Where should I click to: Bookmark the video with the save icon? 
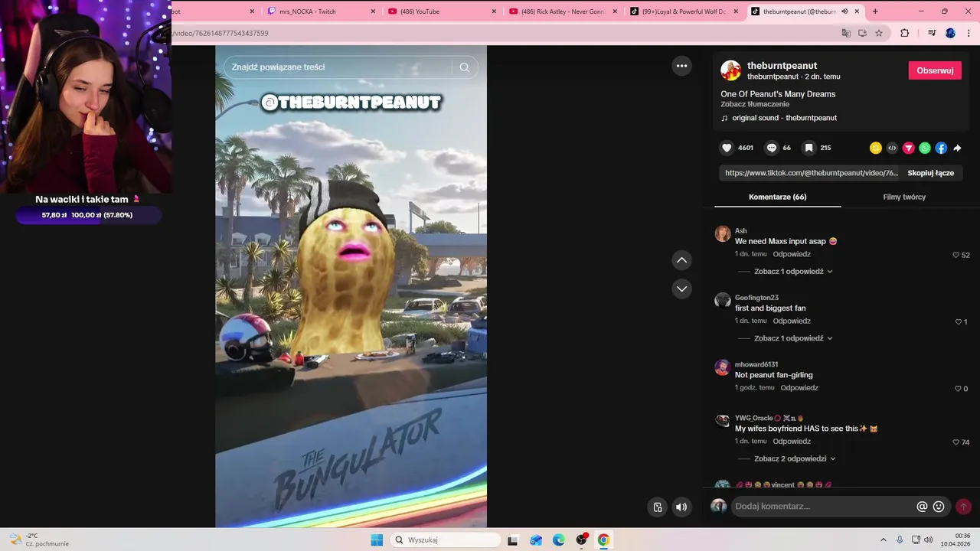tap(808, 148)
